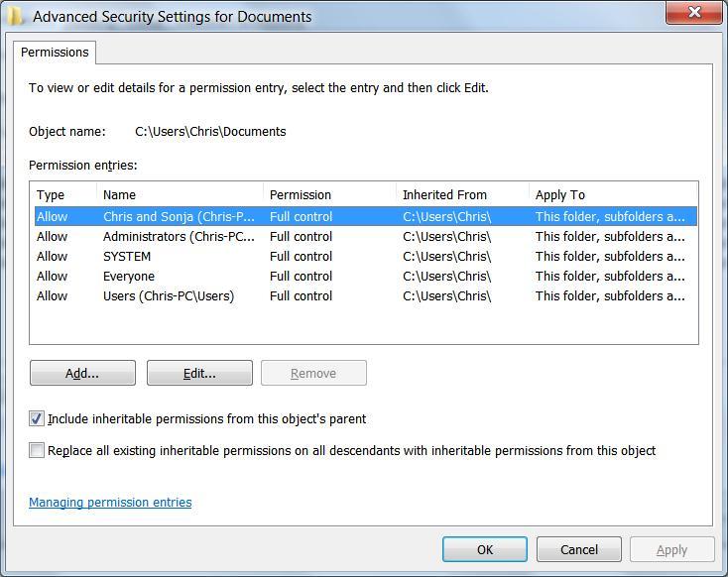
Task: Open Managing permission entries help link
Action: click(x=110, y=503)
